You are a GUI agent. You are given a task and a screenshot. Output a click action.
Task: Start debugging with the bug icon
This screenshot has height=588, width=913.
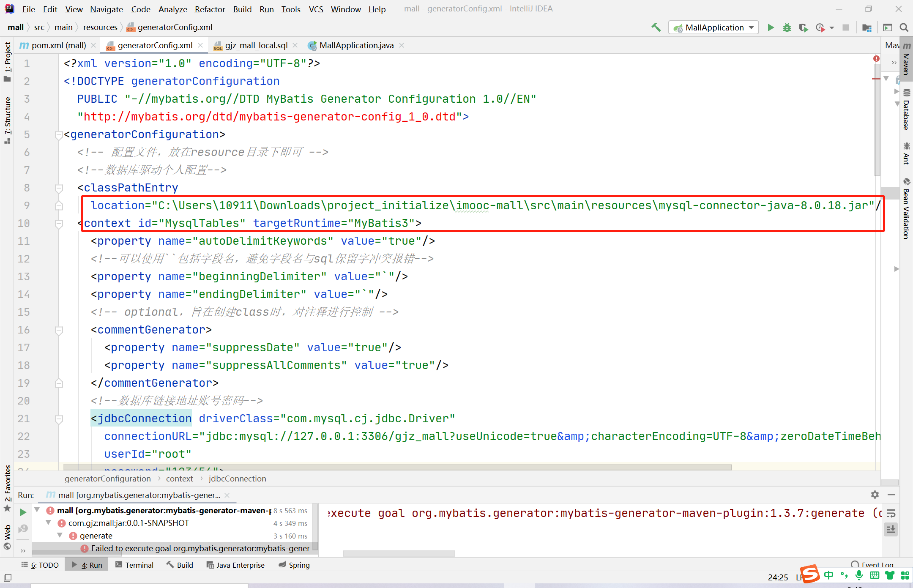[x=787, y=27]
